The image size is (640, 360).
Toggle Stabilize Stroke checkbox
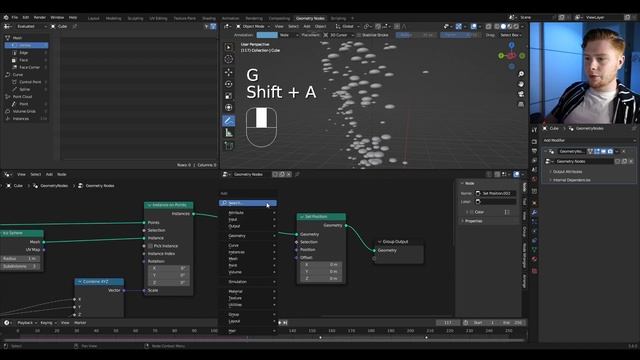point(359,35)
